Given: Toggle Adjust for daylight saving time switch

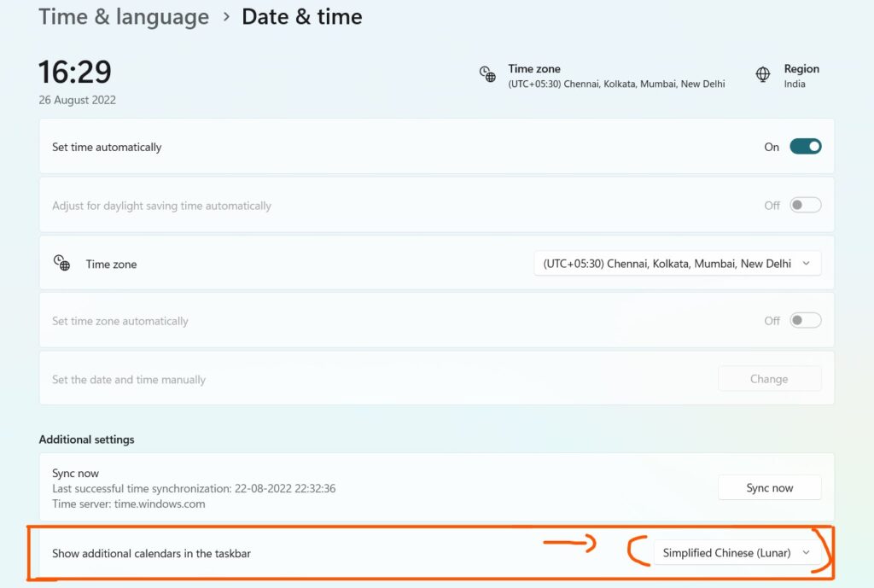Looking at the screenshot, I should click(805, 205).
